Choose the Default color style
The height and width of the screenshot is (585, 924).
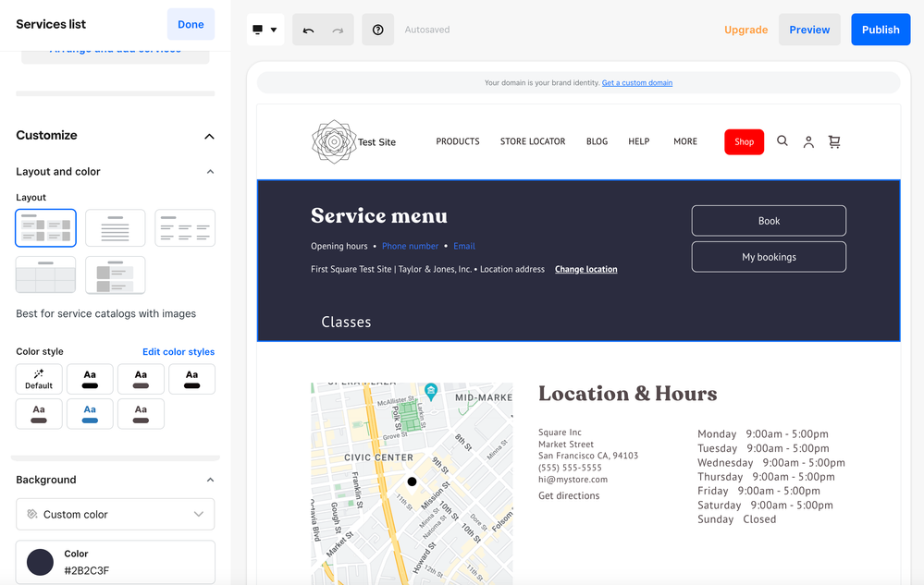(39, 379)
